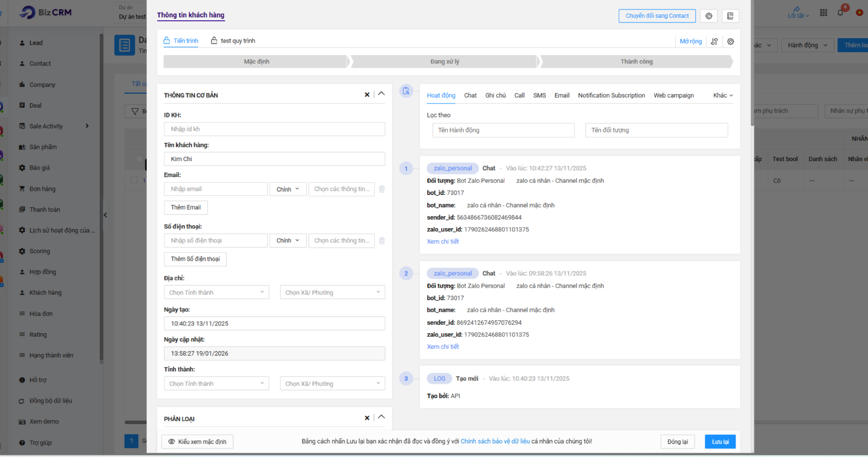Open the test quy trình tab

pyautogui.click(x=233, y=41)
